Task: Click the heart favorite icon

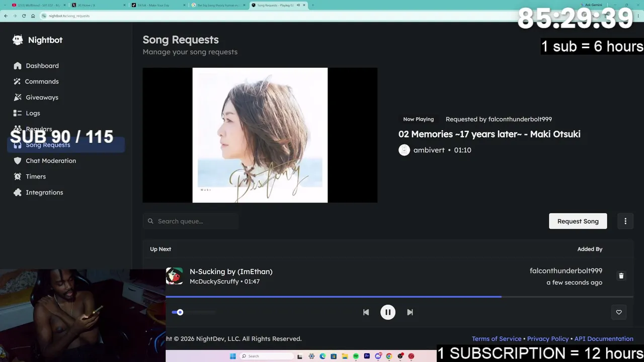Action: pyautogui.click(x=619, y=312)
